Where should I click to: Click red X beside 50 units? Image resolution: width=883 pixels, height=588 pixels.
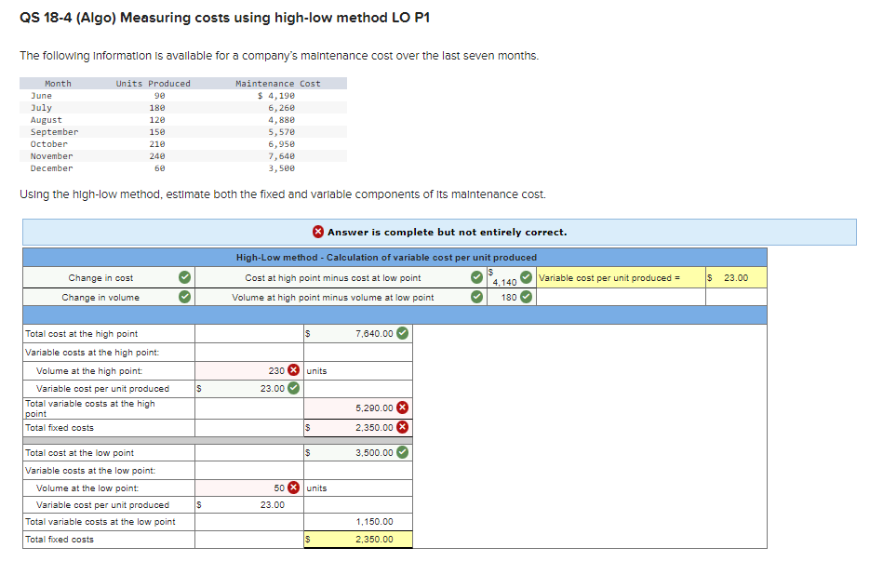(x=293, y=488)
